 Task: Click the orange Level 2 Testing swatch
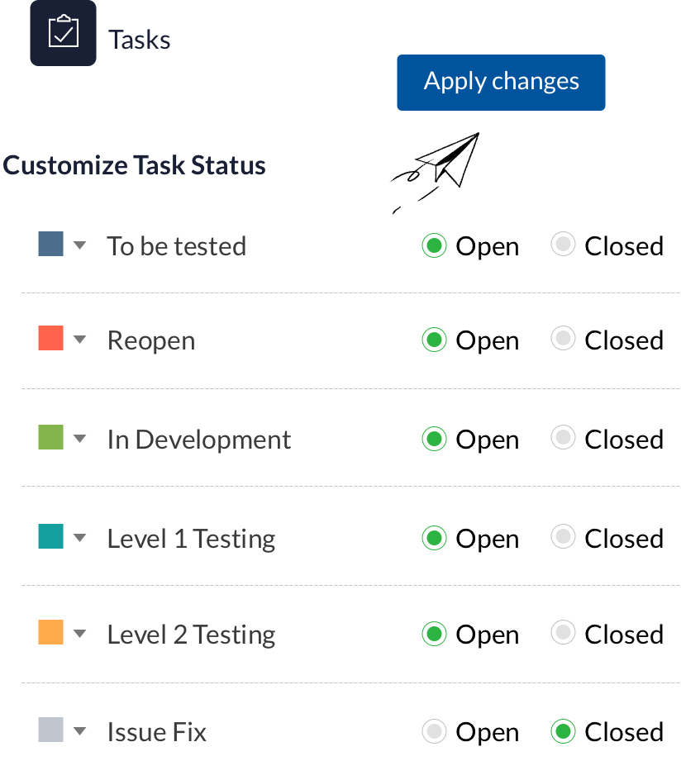point(51,632)
